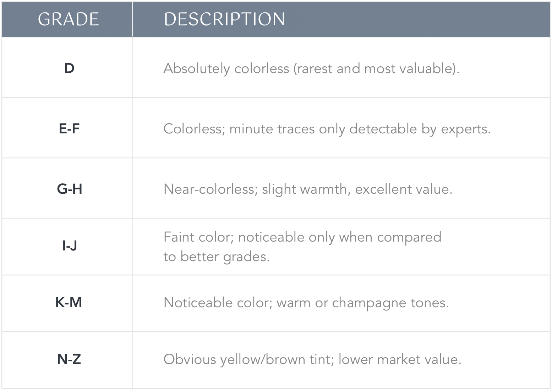Click the words 'champagne tones'
The height and width of the screenshot is (392, 552).
[390, 303]
